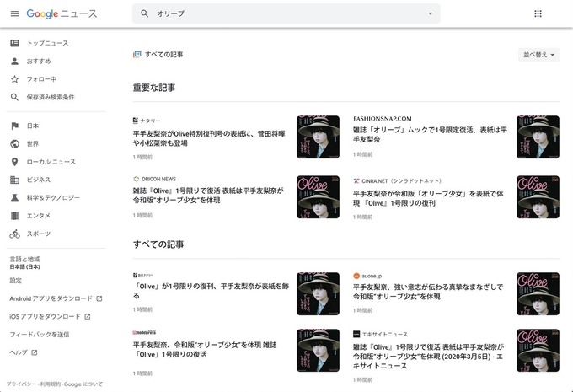Screen dimensions: 573x392
Task: Open thumbnail of ナタリー Olive article
Action: pyautogui.click(x=318, y=137)
